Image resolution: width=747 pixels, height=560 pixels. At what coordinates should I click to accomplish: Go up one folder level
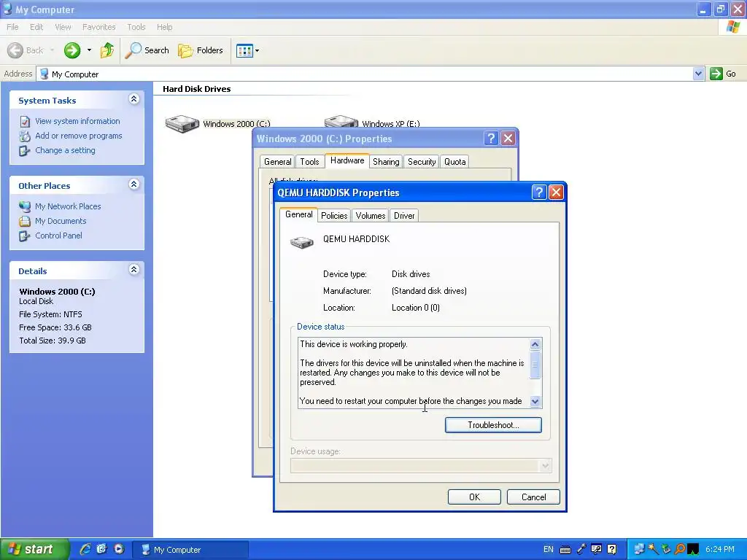tap(107, 50)
